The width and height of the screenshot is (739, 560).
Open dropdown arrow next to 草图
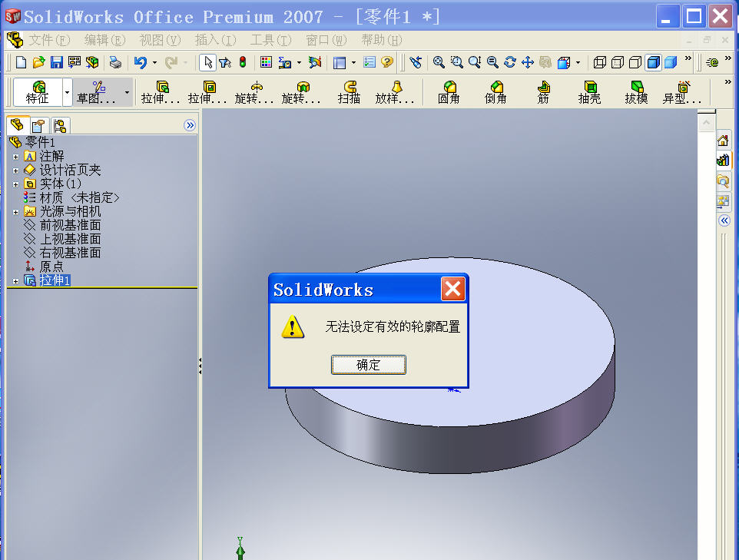[127, 92]
